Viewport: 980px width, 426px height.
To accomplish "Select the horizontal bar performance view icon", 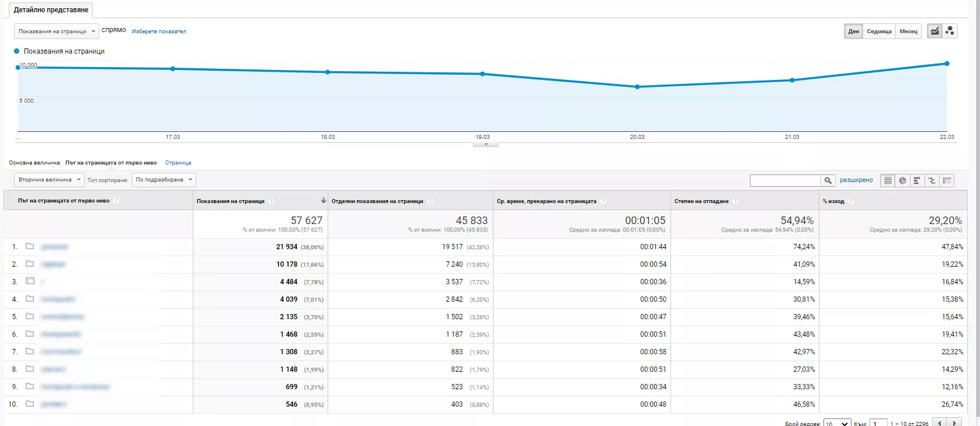I will click(917, 181).
